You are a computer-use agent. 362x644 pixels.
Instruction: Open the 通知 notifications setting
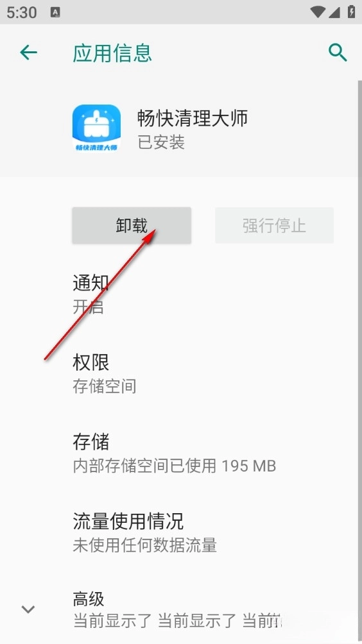(181, 294)
